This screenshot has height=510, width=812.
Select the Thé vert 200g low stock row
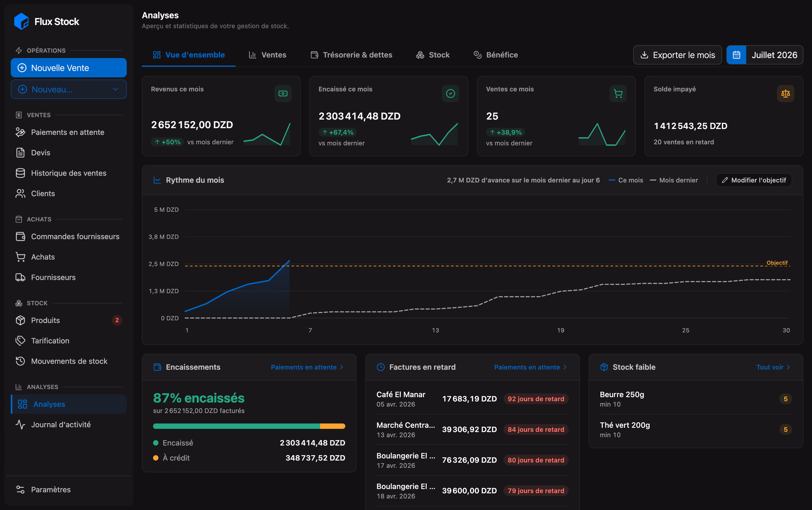tap(696, 430)
